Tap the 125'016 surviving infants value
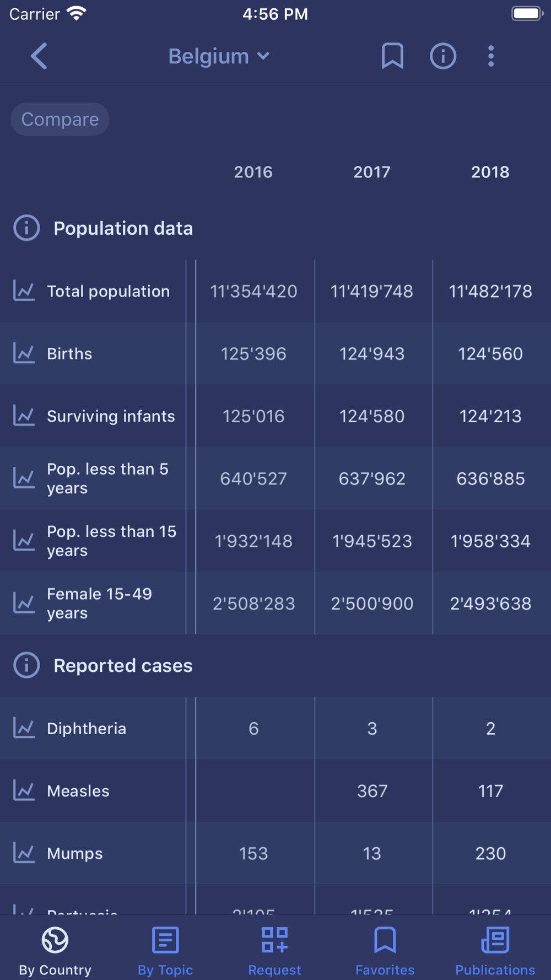The image size is (551, 980). click(253, 416)
